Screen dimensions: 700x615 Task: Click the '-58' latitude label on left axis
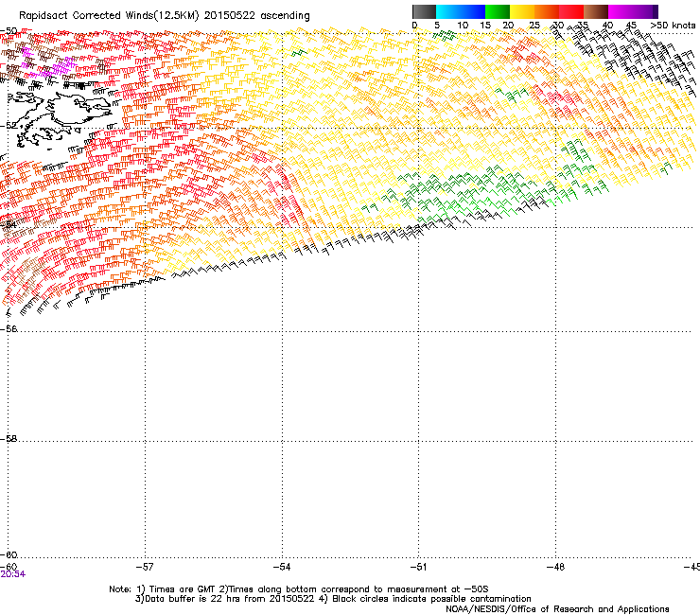tap(9, 439)
